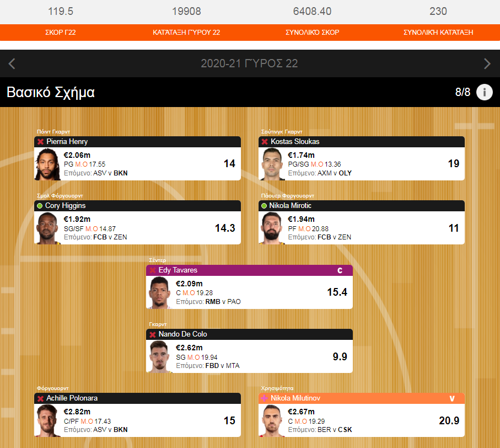
Task: Click Edy Tavares purple captain header bar
Action: pyautogui.click(x=249, y=270)
